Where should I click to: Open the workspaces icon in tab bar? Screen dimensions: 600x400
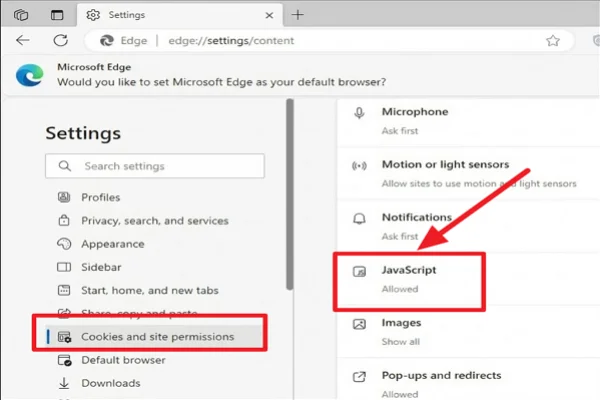coord(21,15)
